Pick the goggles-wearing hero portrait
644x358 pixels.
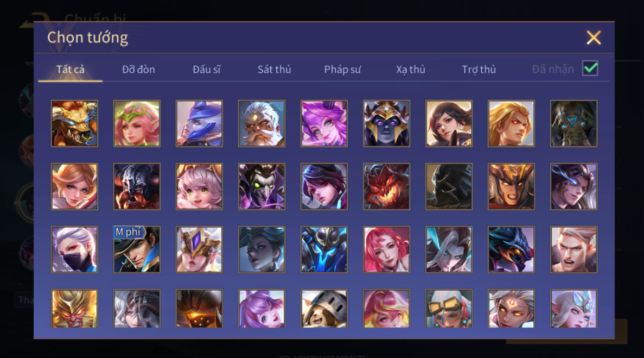point(449,309)
